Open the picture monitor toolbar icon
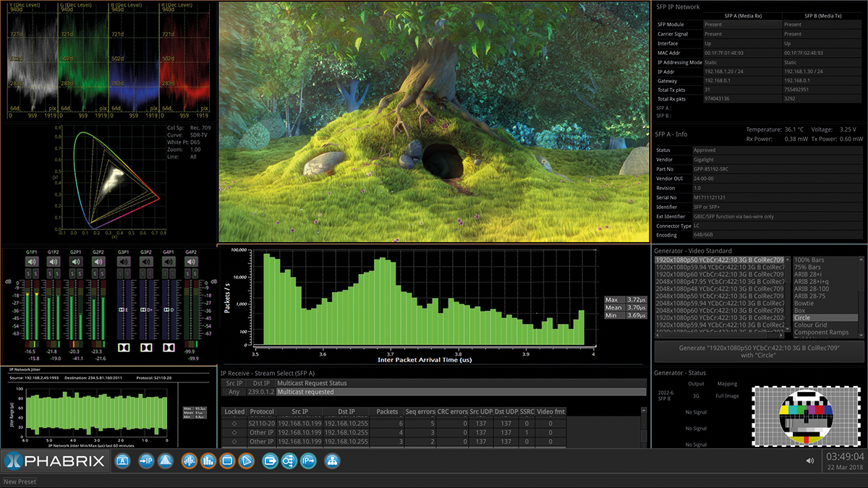The width and height of the screenshot is (868, 488). (226, 460)
